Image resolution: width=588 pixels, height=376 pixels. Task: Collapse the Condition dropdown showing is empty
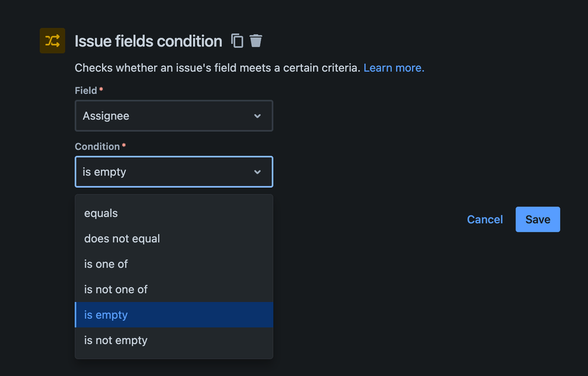click(x=174, y=172)
